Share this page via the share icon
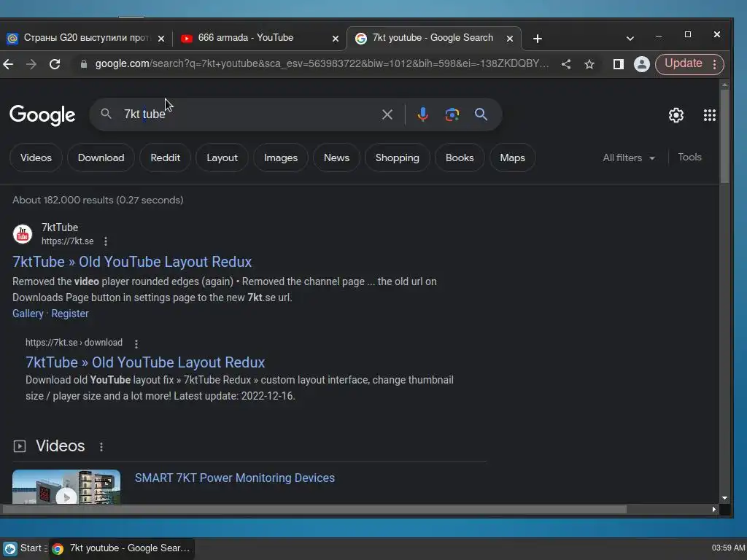747x560 pixels. pos(566,64)
